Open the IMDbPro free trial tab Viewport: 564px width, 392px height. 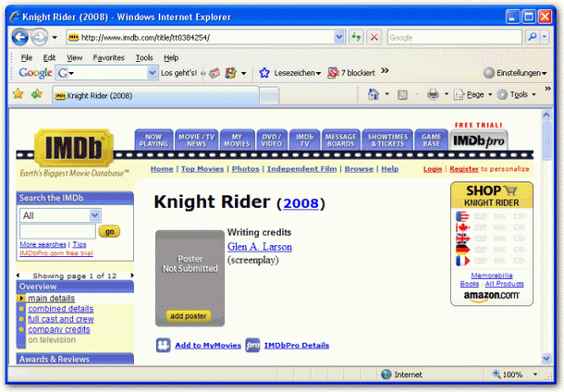[x=478, y=140]
